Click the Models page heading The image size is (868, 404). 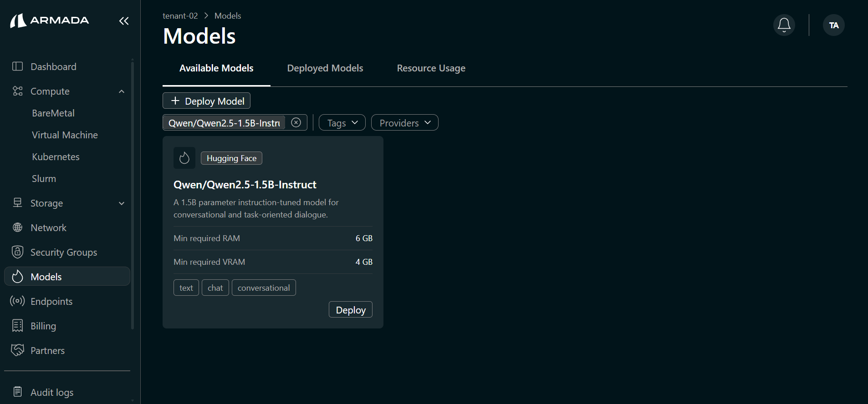(199, 36)
